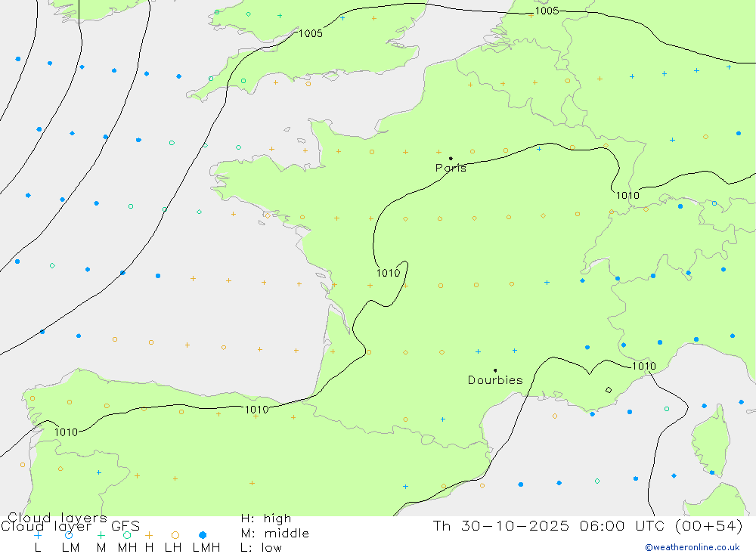Click the 'LH' legend label text
Screen dimensions: 756x554
pyautogui.click(x=173, y=548)
